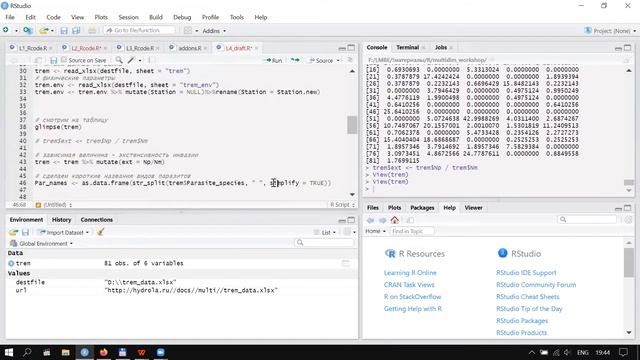Save current document from main toolbar
This screenshot has width=640, height=360.
[x=64, y=31]
